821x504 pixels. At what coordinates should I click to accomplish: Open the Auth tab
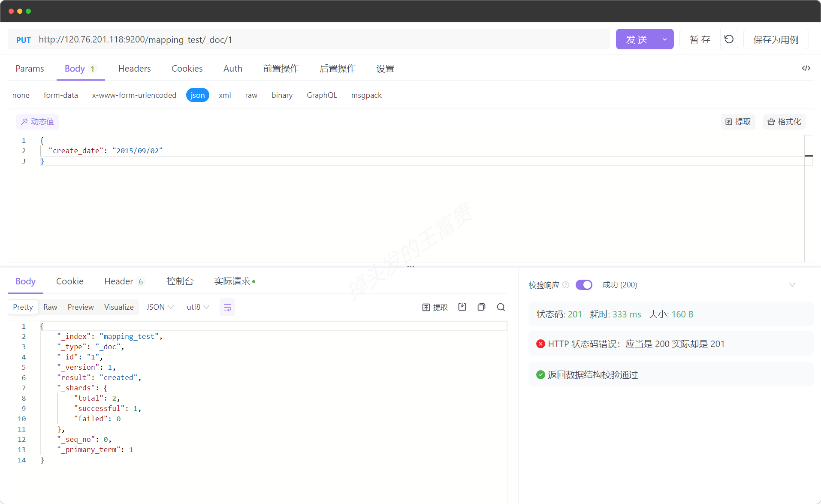point(233,69)
